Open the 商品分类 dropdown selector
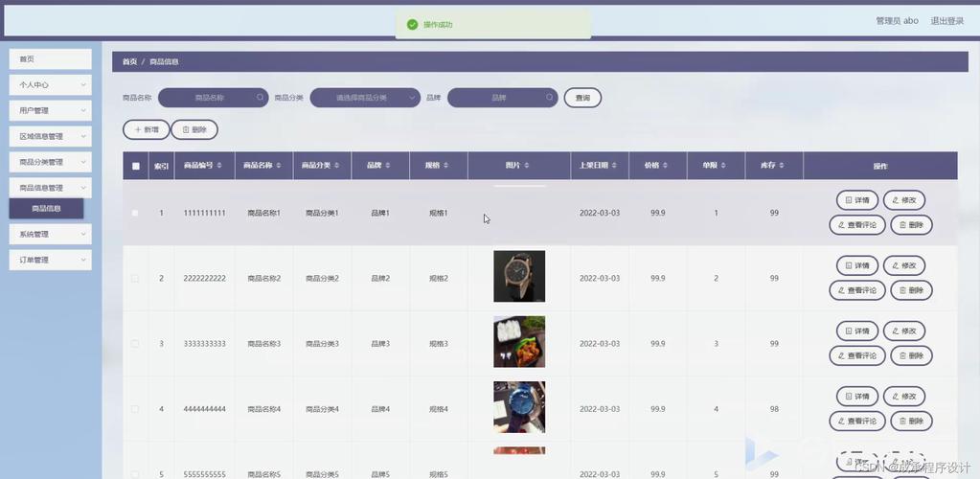Viewport: 980px width, 479px height. (x=365, y=98)
